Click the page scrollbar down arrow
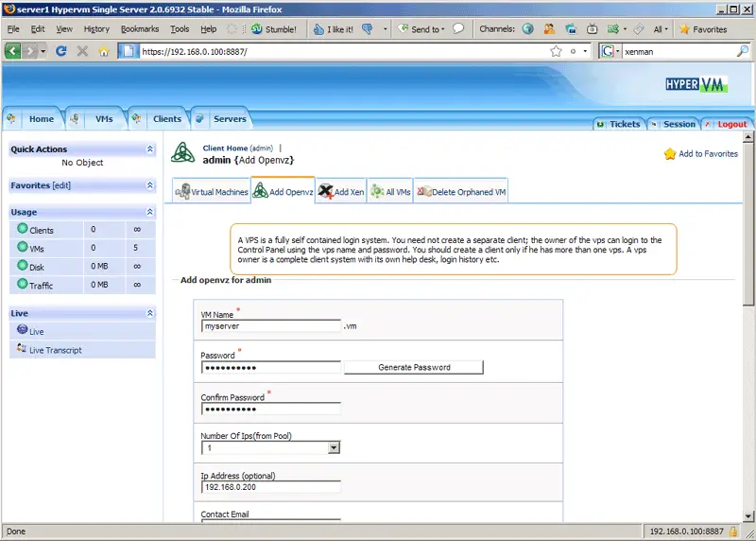Viewport: 756px width, 541px height. click(747, 515)
